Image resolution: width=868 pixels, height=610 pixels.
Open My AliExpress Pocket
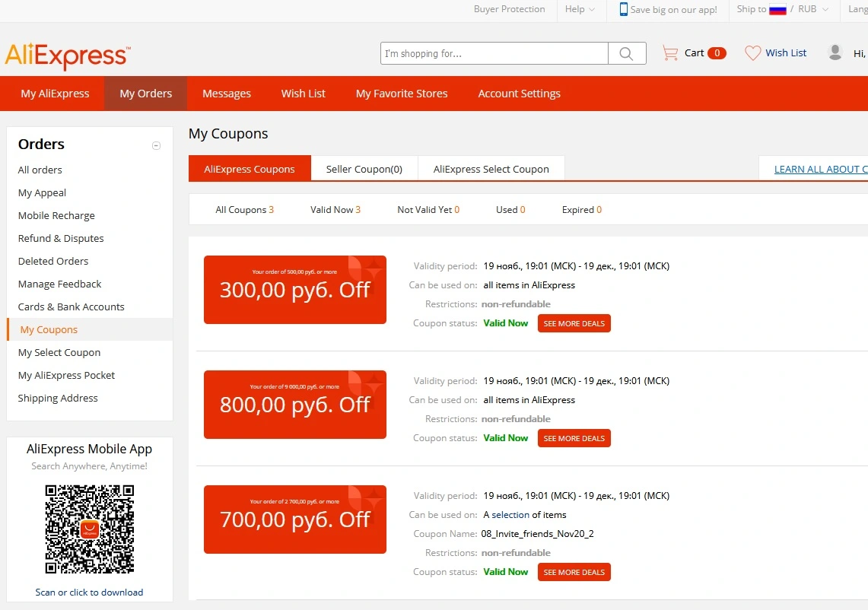point(66,375)
